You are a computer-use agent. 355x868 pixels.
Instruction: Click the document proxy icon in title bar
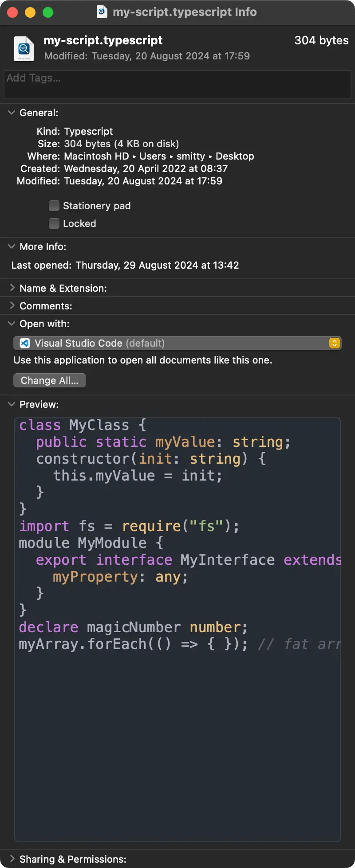click(102, 12)
